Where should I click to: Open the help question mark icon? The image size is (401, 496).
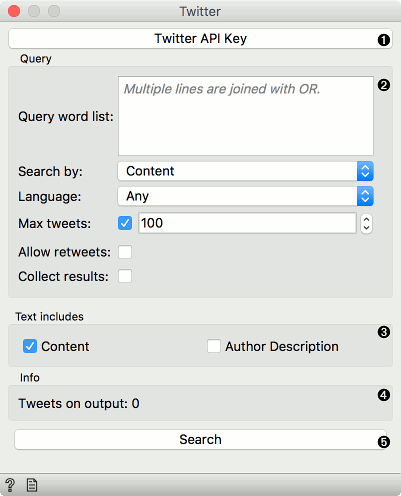tap(10, 485)
